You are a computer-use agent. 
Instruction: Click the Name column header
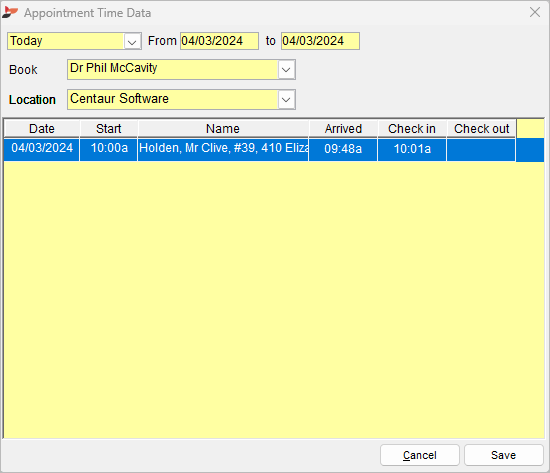(x=223, y=129)
